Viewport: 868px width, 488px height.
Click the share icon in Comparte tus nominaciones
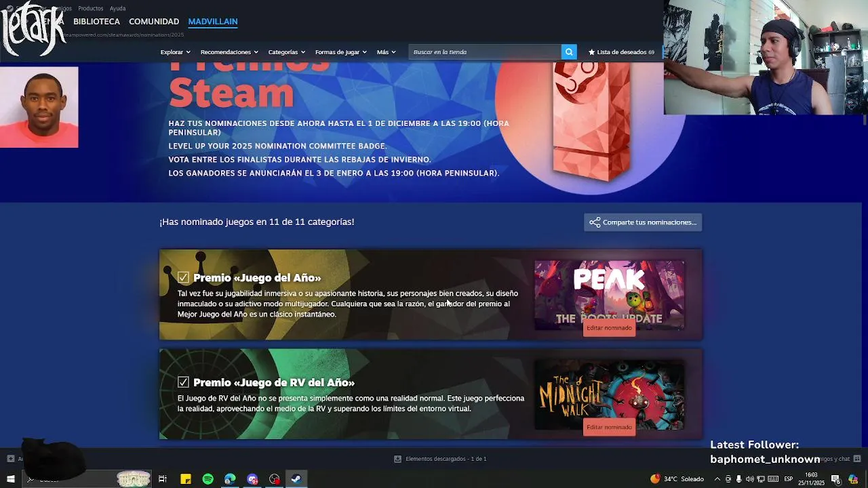tap(595, 222)
